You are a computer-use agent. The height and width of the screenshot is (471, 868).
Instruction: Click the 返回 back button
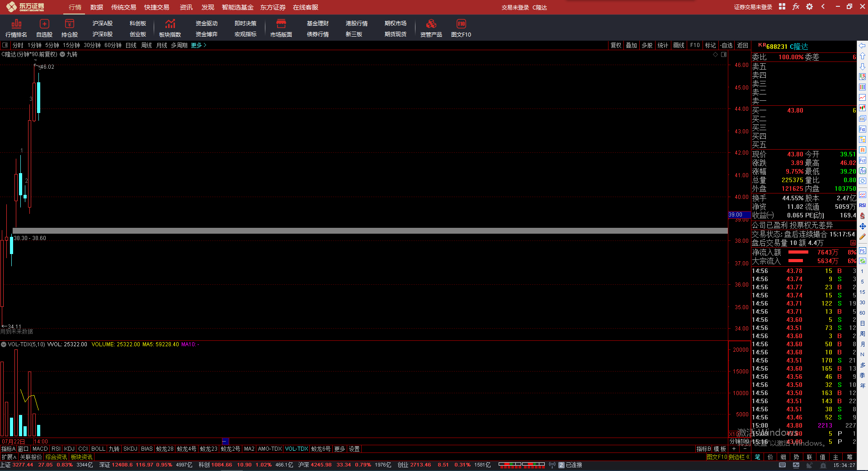pyautogui.click(x=742, y=45)
